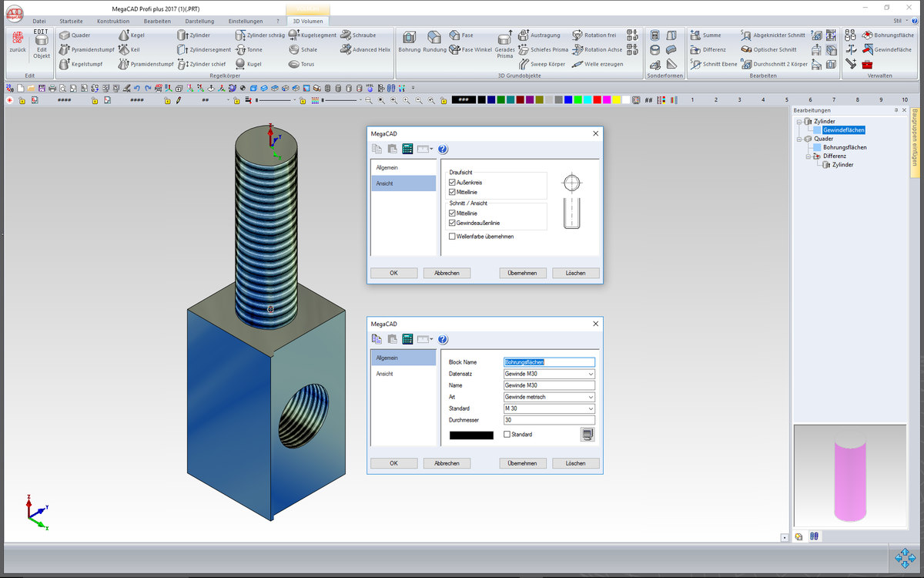Pick the Sweep Körper tool
Screen dimensions: 924x578
click(541, 64)
